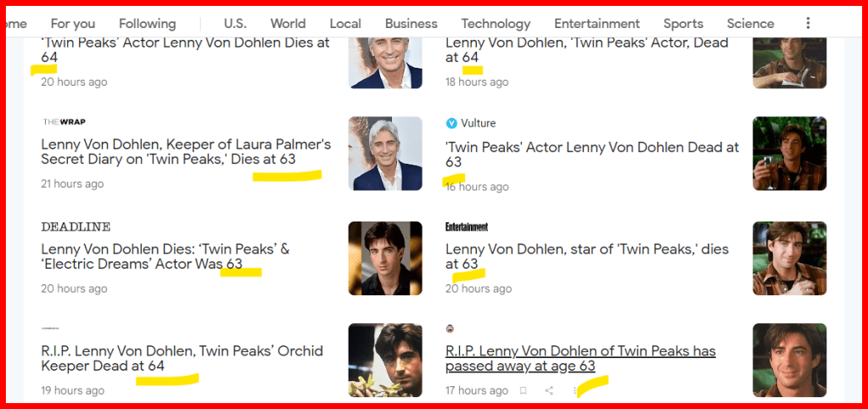Open the three-dot overflow menu in topic bar
Viewport: 868px width, 409px height.
(808, 24)
